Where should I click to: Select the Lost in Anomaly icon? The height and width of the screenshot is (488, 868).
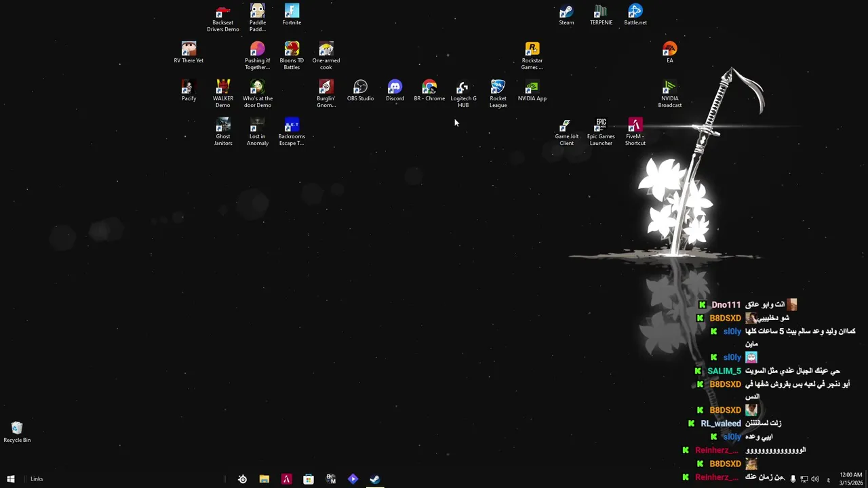[x=258, y=132]
